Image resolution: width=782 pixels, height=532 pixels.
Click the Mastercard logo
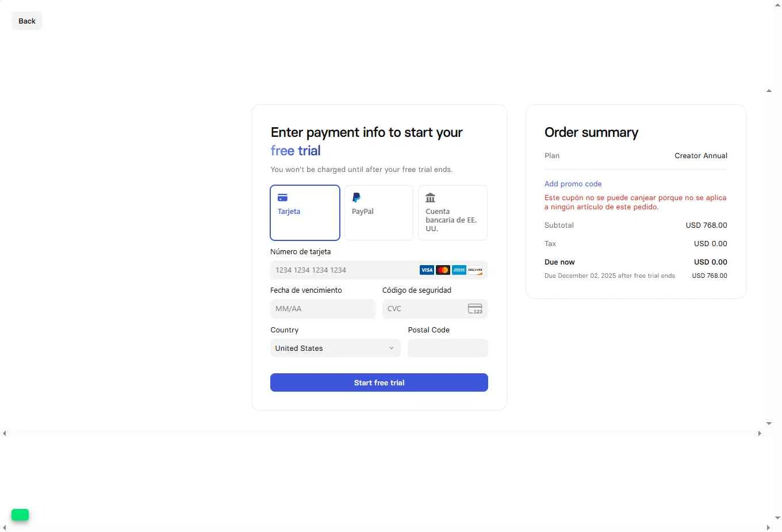coord(443,270)
